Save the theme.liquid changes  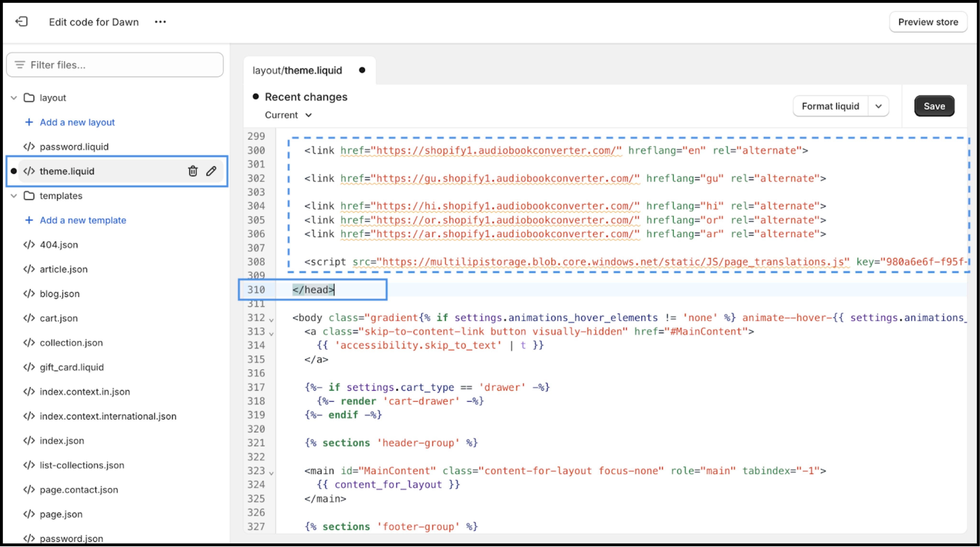click(934, 106)
